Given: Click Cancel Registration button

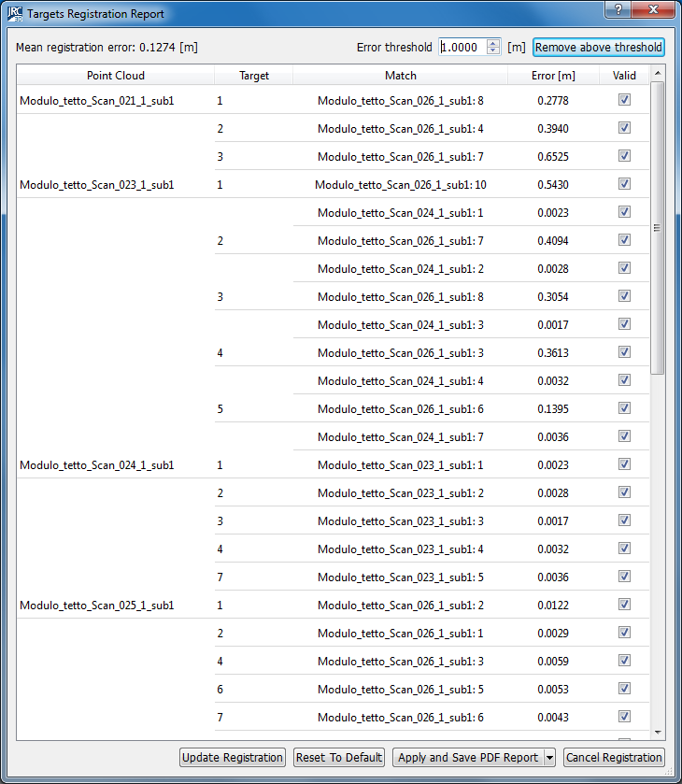Looking at the screenshot, I should click(614, 758).
